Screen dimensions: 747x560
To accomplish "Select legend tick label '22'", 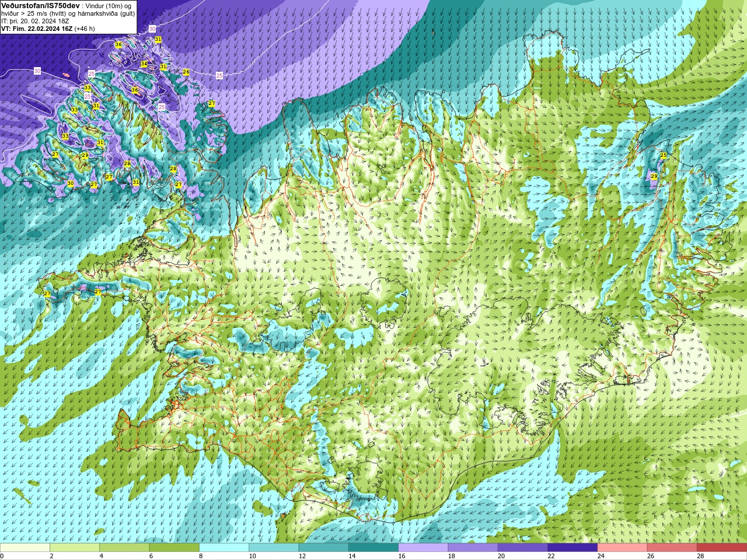I will [x=551, y=556].
